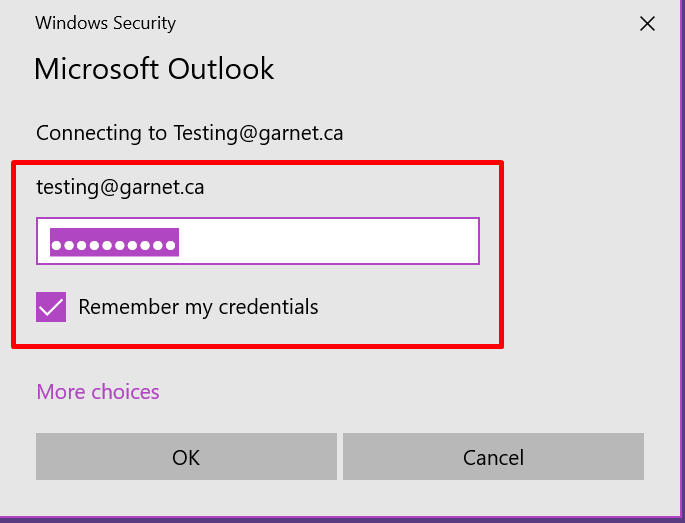Screen dimensions: 685x523
Task: Click the highlighted masked password dots
Action: 114,243
